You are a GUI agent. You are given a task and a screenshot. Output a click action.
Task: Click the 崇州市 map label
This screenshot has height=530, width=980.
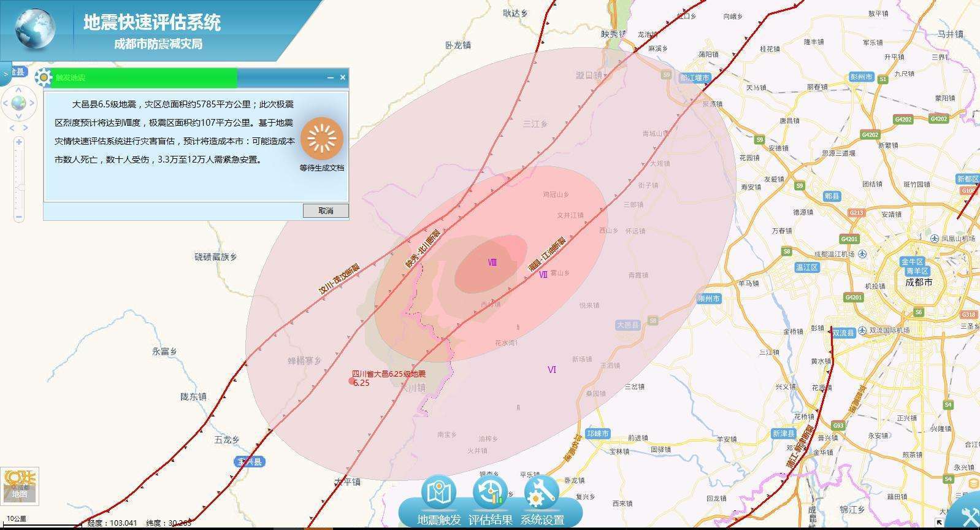709,299
